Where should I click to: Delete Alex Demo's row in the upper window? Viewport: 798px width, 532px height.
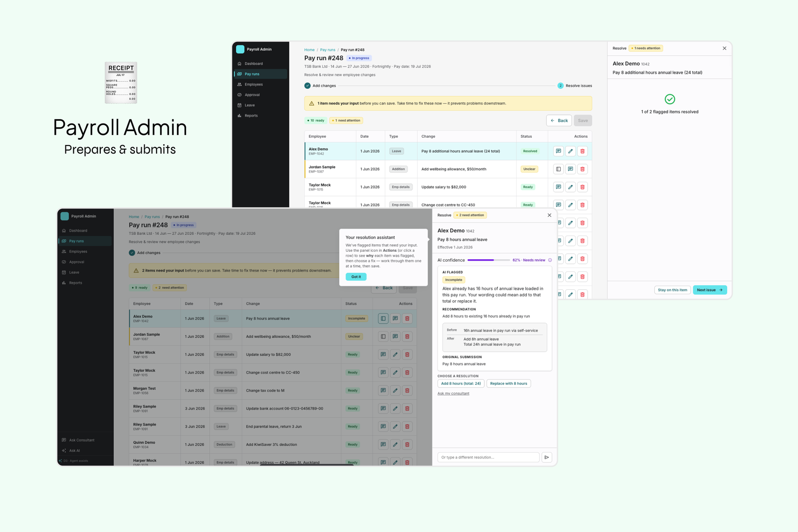[582, 151]
